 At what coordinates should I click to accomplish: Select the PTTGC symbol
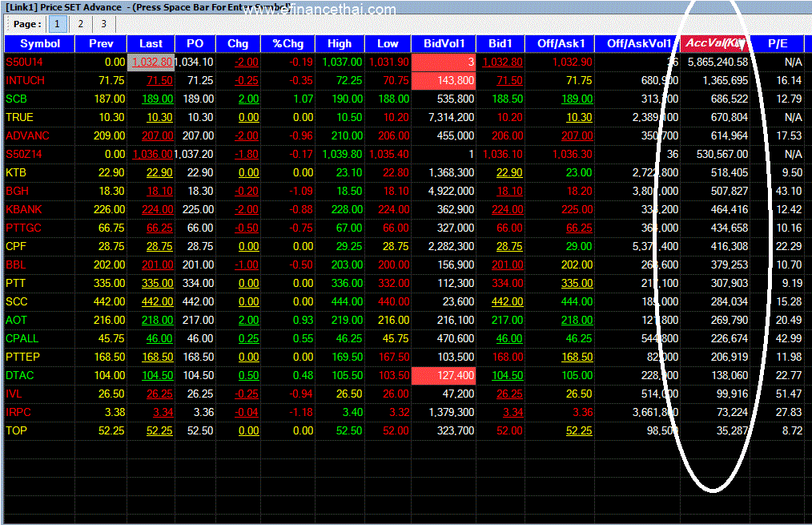[23, 228]
